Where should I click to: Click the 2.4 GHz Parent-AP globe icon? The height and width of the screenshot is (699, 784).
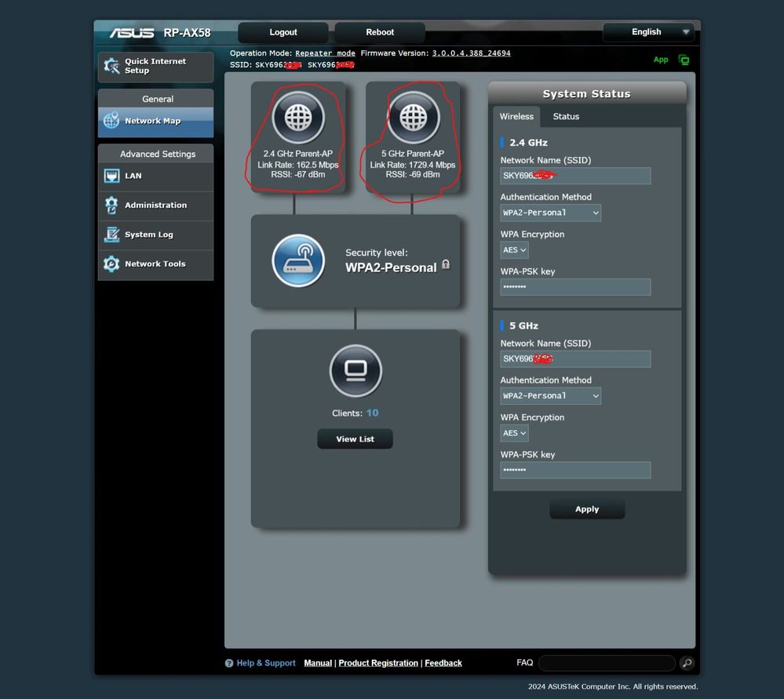tap(297, 118)
